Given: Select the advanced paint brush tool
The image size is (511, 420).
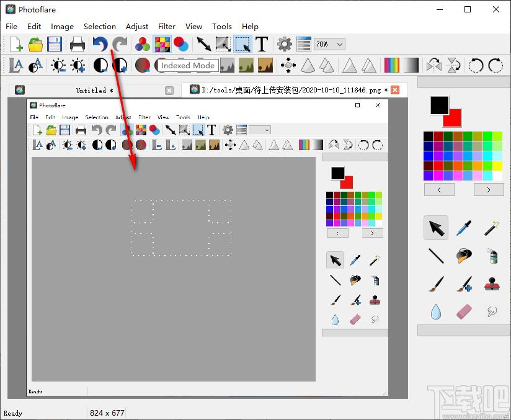Looking at the screenshot, I should coord(464,284).
